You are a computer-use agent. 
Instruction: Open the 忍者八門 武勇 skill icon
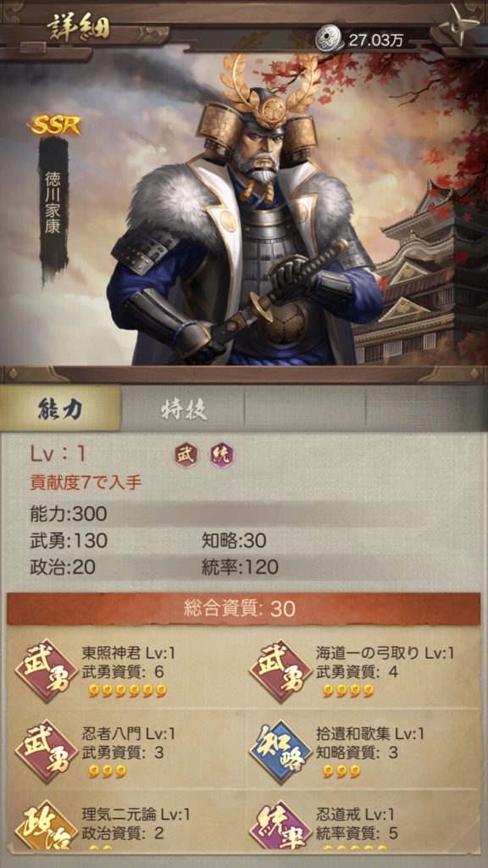click(x=47, y=751)
